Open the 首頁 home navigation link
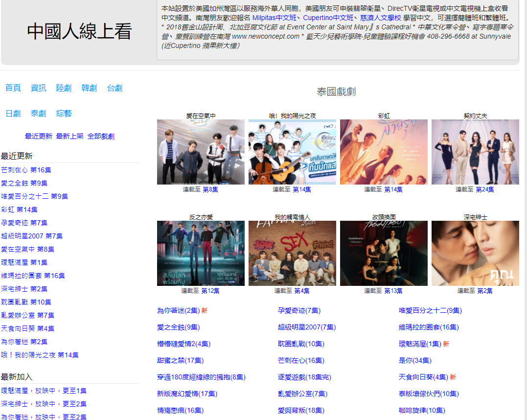The width and height of the screenshot is (527, 420). 13,88
